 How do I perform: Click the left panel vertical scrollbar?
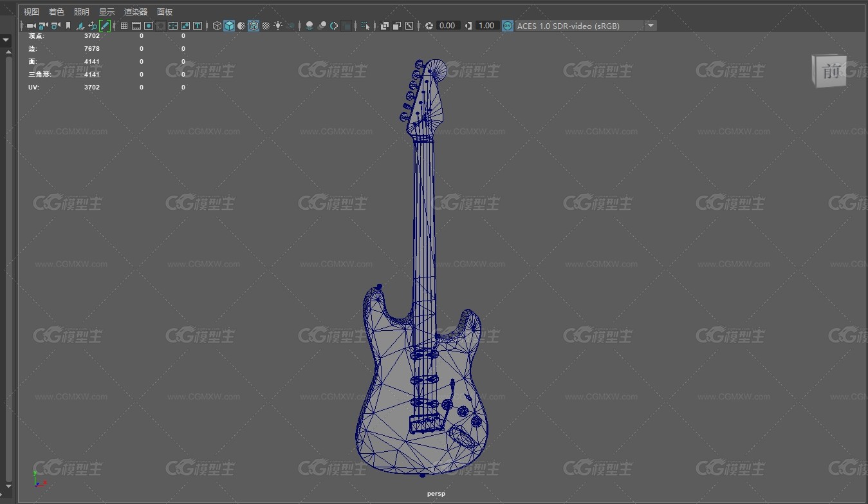click(9, 270)
